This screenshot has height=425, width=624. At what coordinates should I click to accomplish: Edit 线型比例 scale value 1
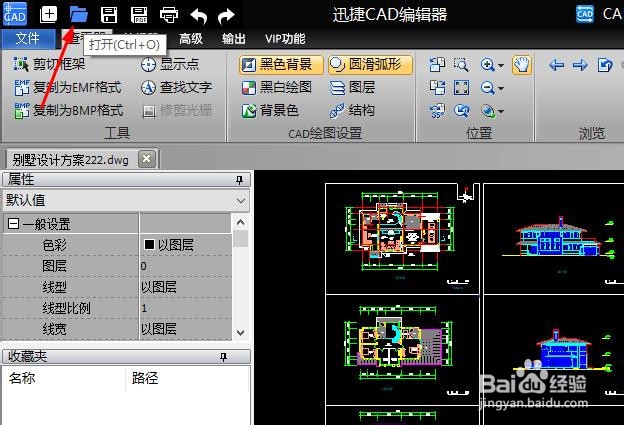coord(185,308)
